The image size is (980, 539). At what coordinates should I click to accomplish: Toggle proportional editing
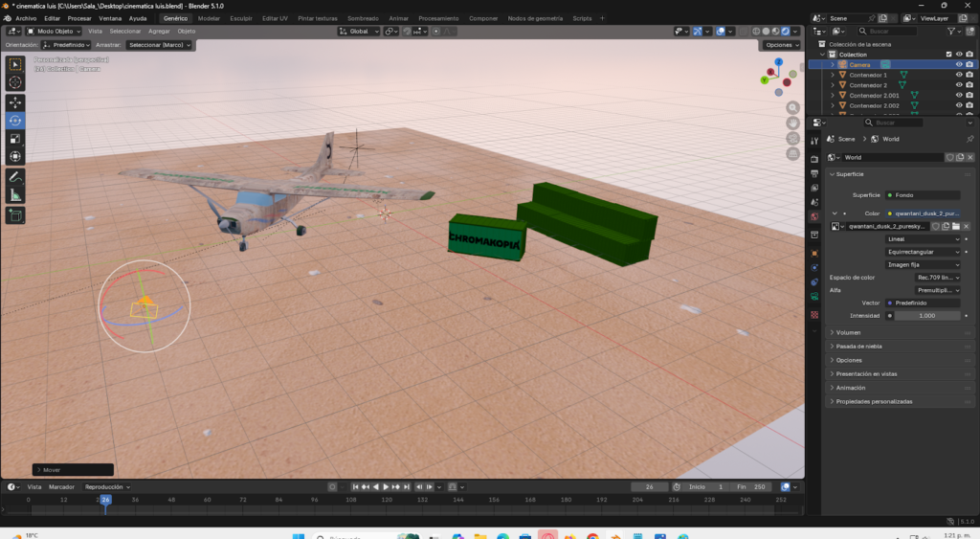pyautogui.click(x=436, y=32)
